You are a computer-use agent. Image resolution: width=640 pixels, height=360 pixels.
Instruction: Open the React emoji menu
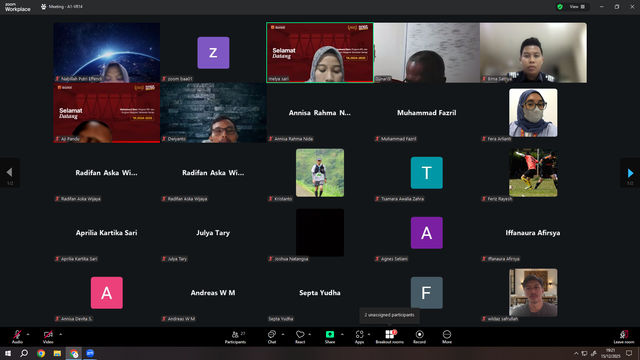click(x=300, y=337)
